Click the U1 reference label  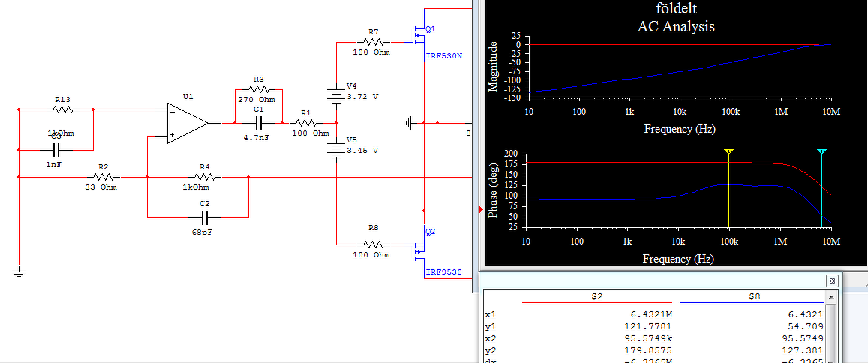(x=188, y=96)
